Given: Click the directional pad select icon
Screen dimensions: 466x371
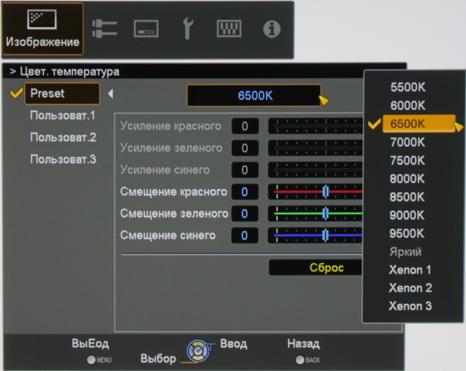Looking at the screenshot, I should point(198,351).
